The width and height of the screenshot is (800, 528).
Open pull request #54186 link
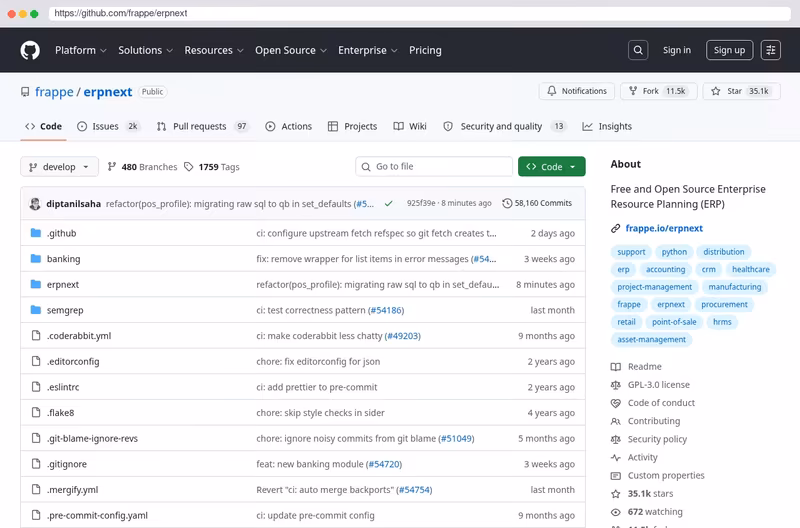tap(386, 310)
